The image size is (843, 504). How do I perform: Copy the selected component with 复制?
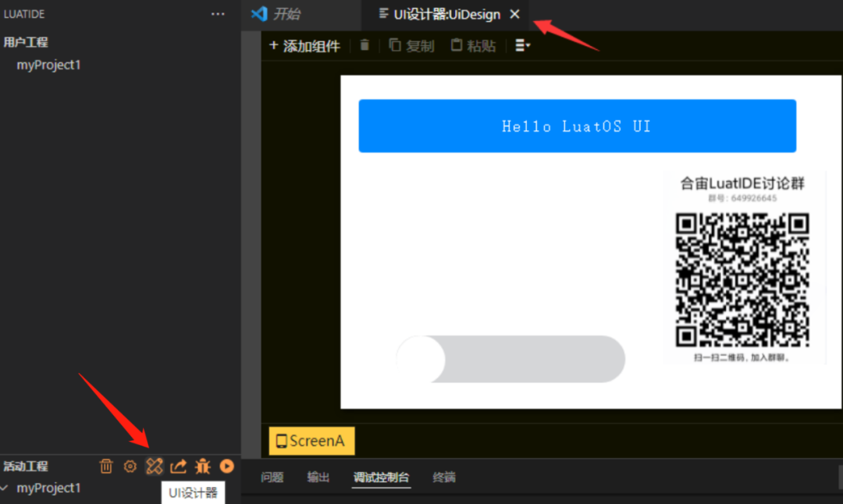pos(411,45)
